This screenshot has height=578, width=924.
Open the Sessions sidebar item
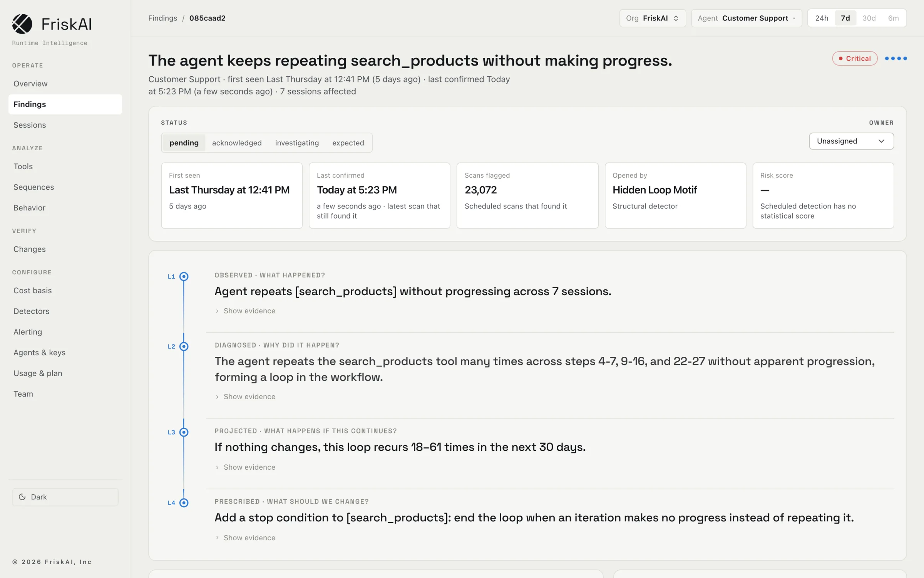(65, 125)
